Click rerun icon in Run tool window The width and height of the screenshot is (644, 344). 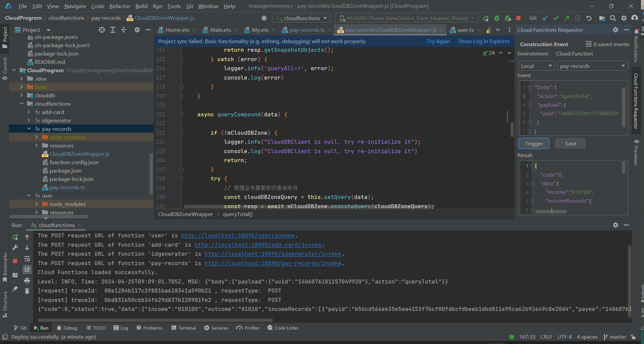(15, 237)
